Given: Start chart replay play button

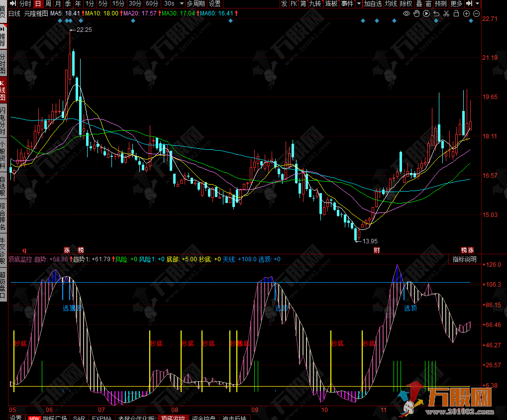Looking at the screenshot, I should click(426, 13).
